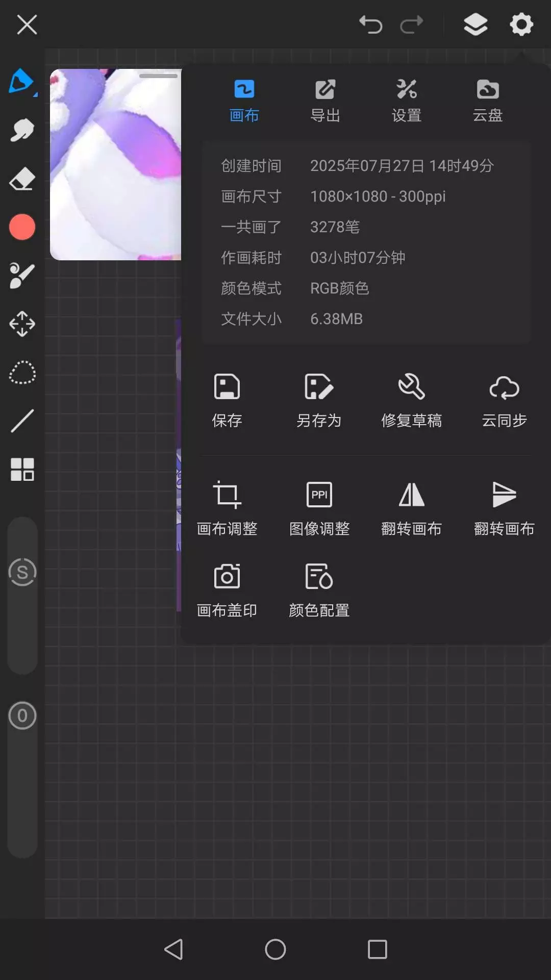
Task: Tap drawing time 03小时07分钟
Action: coord(358,258)
